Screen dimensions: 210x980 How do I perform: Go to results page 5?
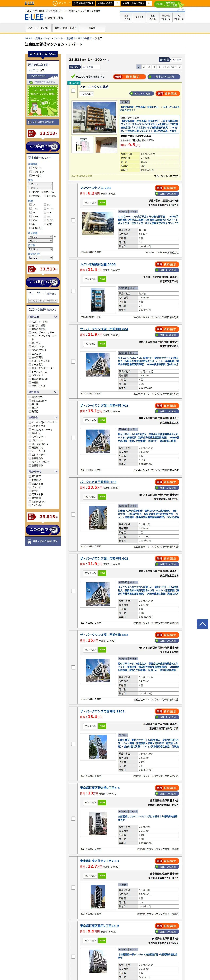[159, 67]
